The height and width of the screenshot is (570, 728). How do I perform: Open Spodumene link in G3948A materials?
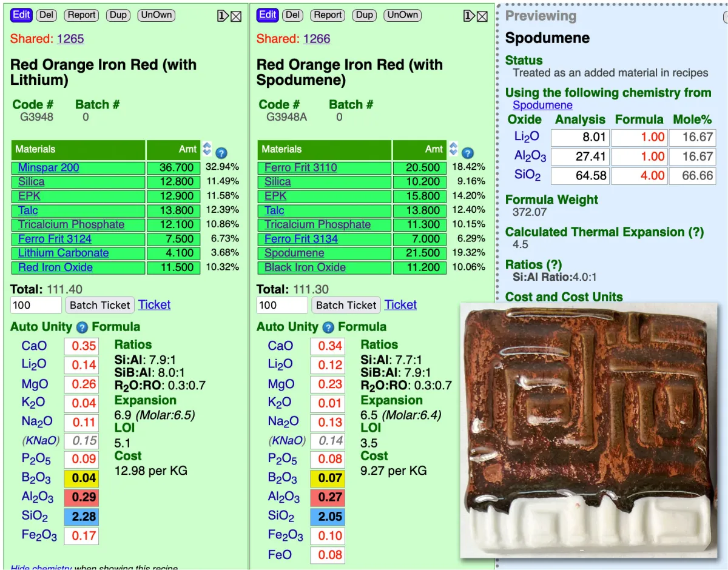point(294,253)
